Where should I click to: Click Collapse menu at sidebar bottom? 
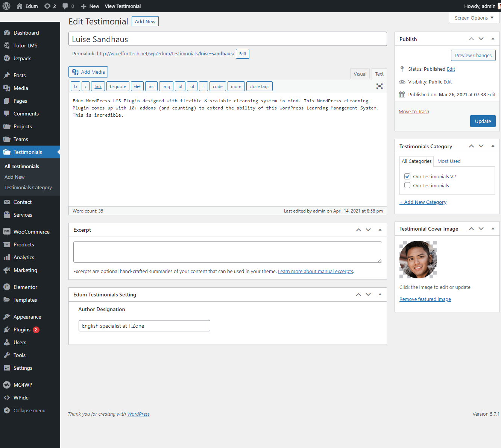click(x=29, y=410)
